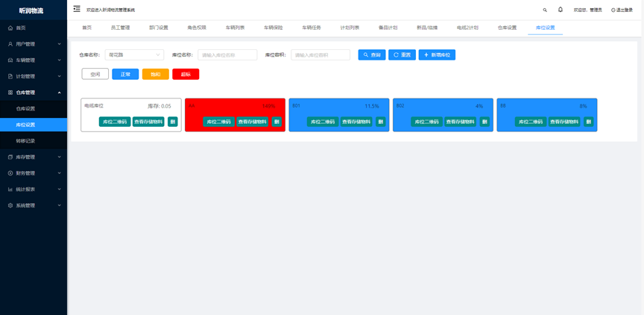Click the orange 饱和 status legend
This screenshot has width=644, height=315.
pyautogui.click(x=156, y=74)
